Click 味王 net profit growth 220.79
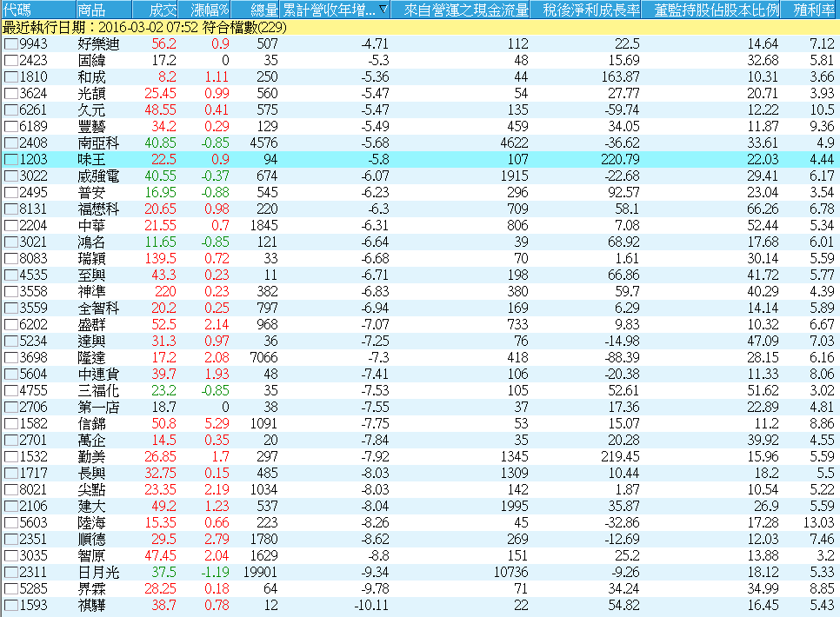Viewport: 840px width, 617px height. 620,160
